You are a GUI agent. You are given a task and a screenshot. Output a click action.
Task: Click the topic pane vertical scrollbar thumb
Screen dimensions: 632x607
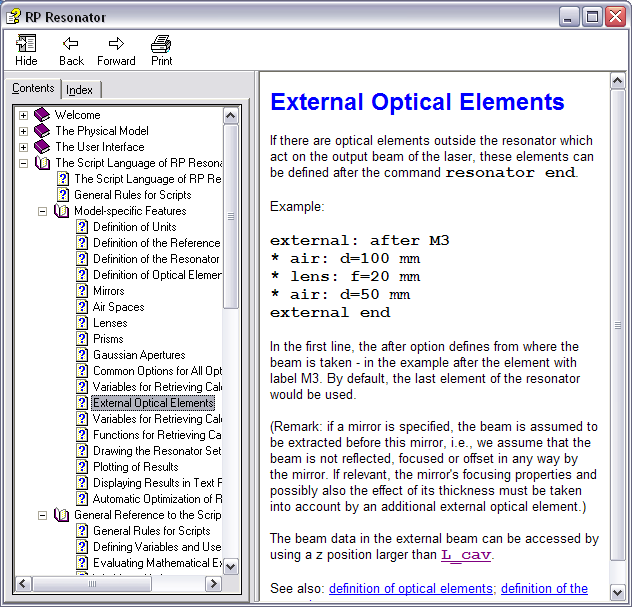(617, 325)
